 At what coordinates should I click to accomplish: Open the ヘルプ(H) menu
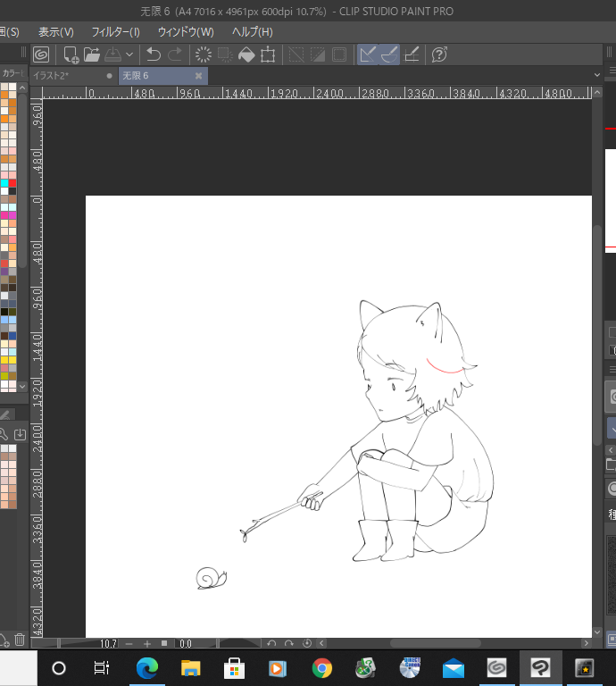pyautogui.click(x=253, y=32)
